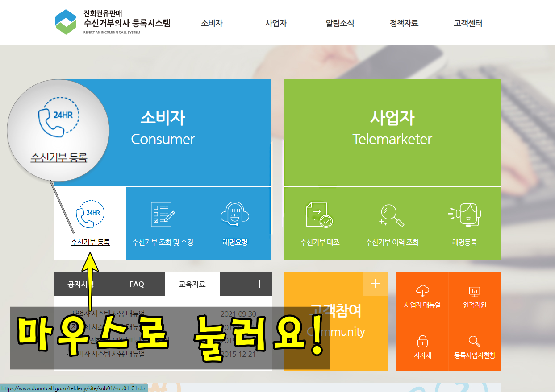
Task: Open 소비자 top navigation menu
Action: tap(212, 23)
